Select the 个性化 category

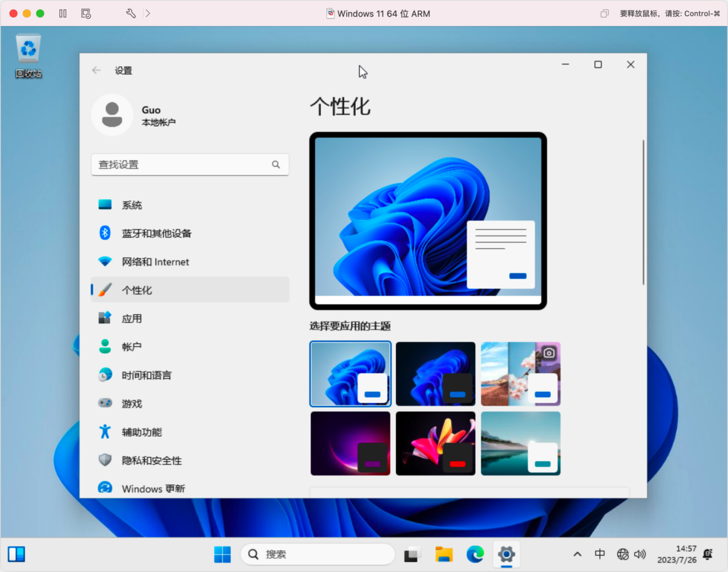[x=190, y=290]
